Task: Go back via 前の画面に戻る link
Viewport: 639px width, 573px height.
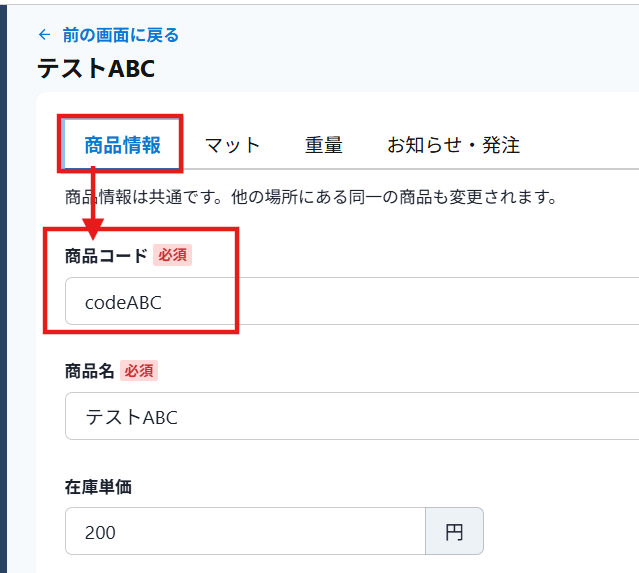Action: coord(120,35)
